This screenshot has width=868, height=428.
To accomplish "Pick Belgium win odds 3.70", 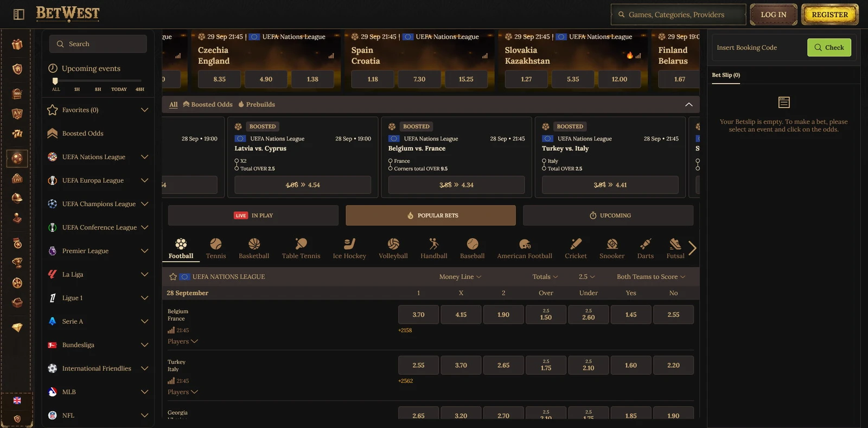I will (x=418, y=315).
